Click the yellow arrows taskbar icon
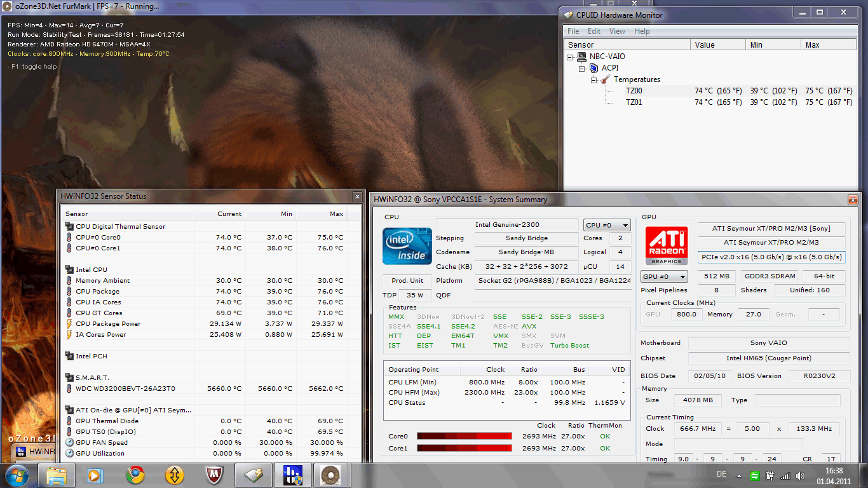 tap(175, 475)
